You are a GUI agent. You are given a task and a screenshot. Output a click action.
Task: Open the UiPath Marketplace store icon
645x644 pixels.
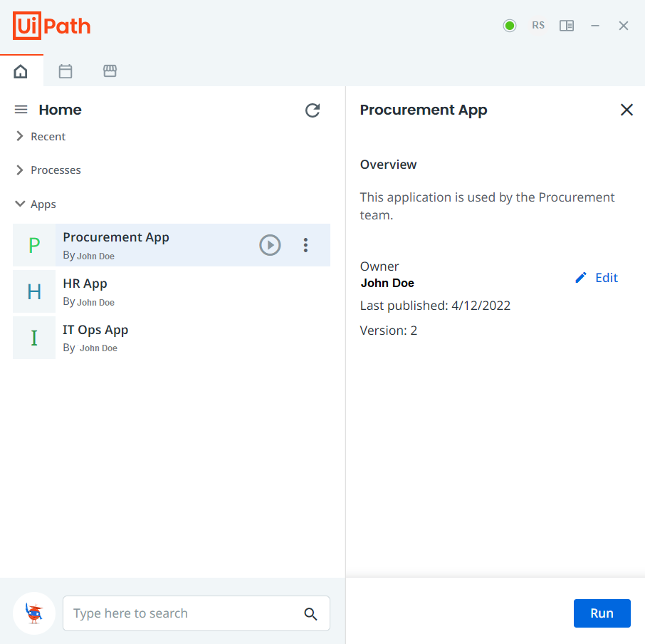point(110,71)
